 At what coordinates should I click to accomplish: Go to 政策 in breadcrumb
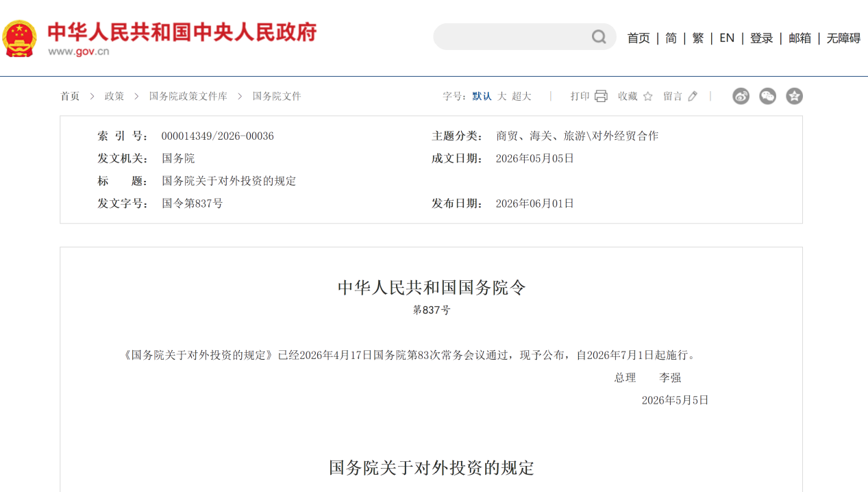[x=114, y=96]
